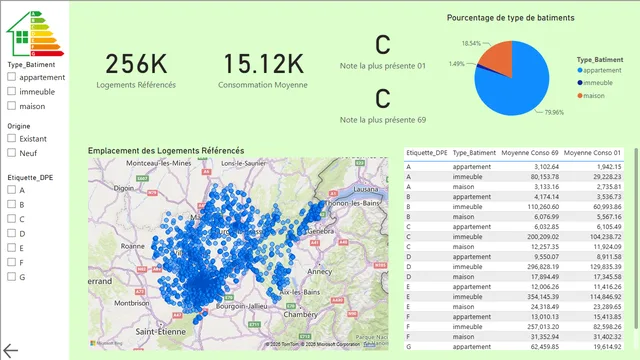Image resolution: width=640 pixels, height=360 pixels.
Task: Click the 18.54% pie data label
Action: [471, 43]
